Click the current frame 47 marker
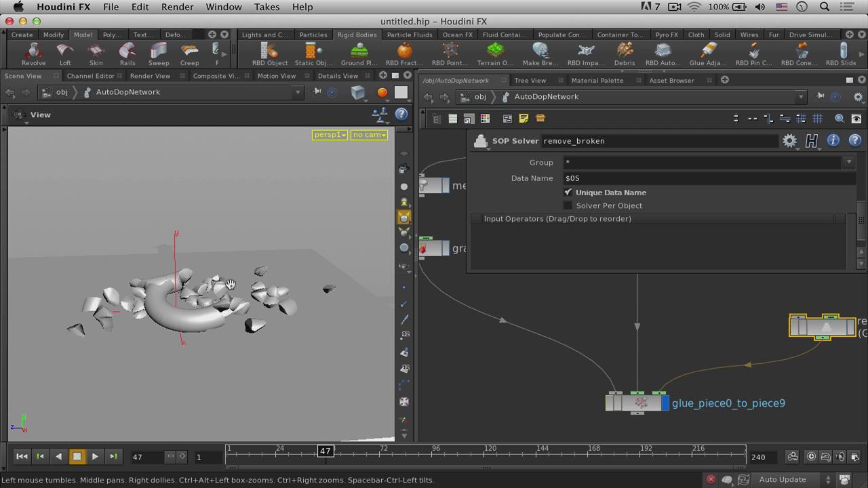 tap(325, 451)
